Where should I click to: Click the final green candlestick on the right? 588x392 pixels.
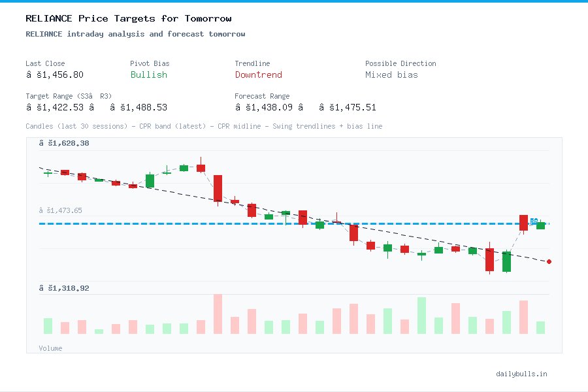[540, 225]
